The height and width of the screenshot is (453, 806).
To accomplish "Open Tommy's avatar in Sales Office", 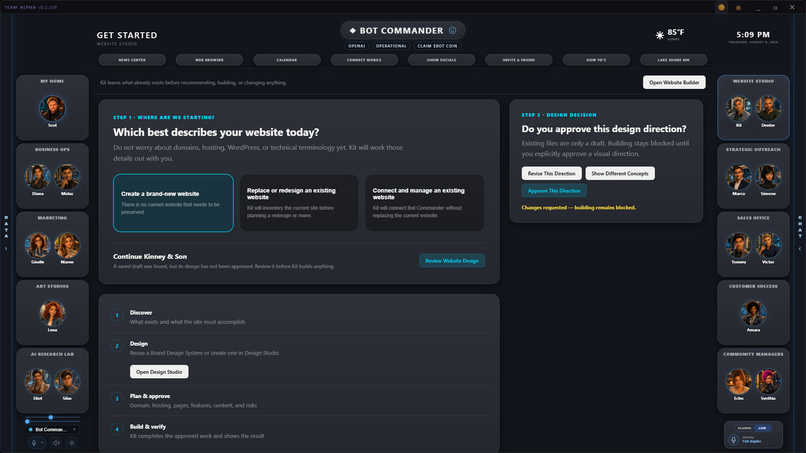I will pos(739,245).
